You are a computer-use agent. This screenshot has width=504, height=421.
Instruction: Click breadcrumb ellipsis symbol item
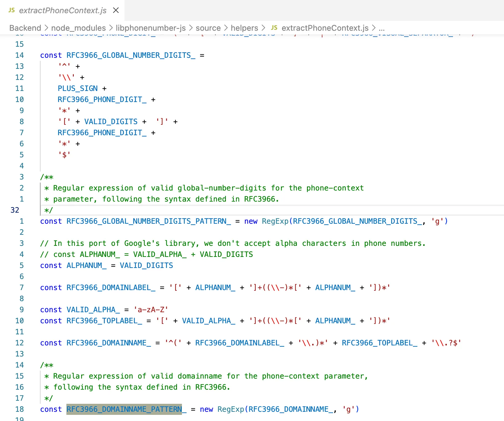point(382,28)
